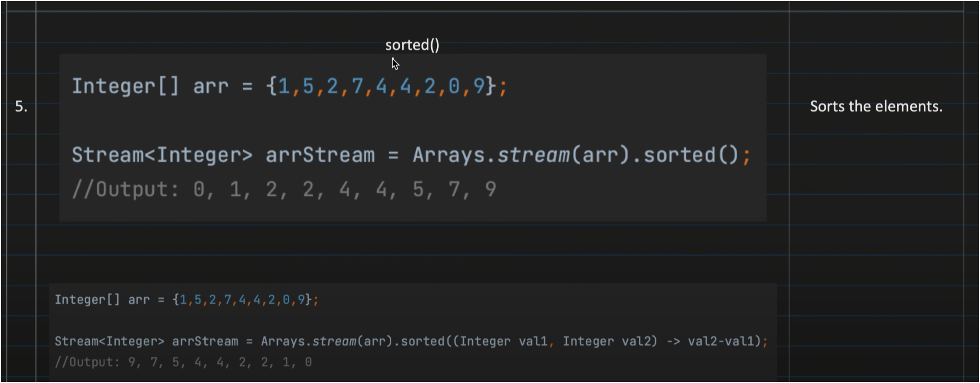
Task: Click the row number "5."
Action: [x=21, y=106]
